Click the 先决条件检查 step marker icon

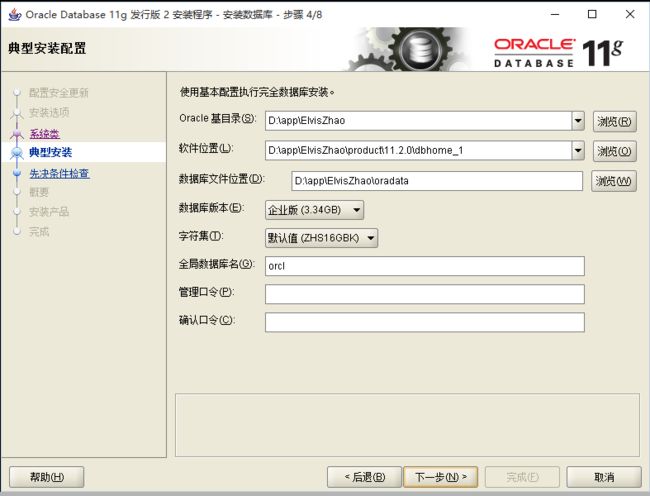click(17, 173)
